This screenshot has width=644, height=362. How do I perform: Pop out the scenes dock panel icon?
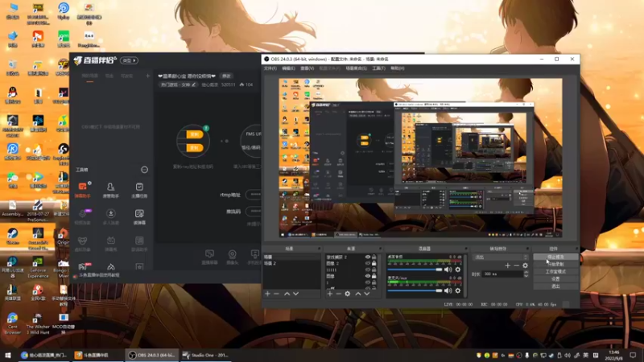(319, 249)
